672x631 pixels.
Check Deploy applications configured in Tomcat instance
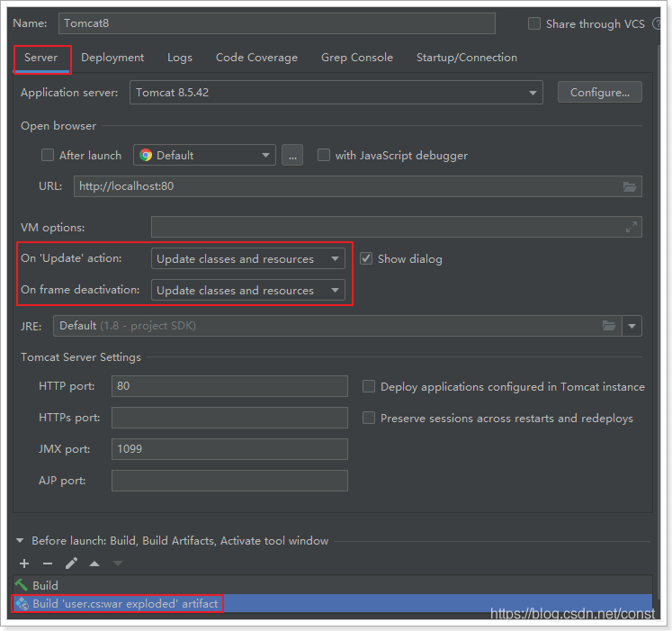pos(369,386)
